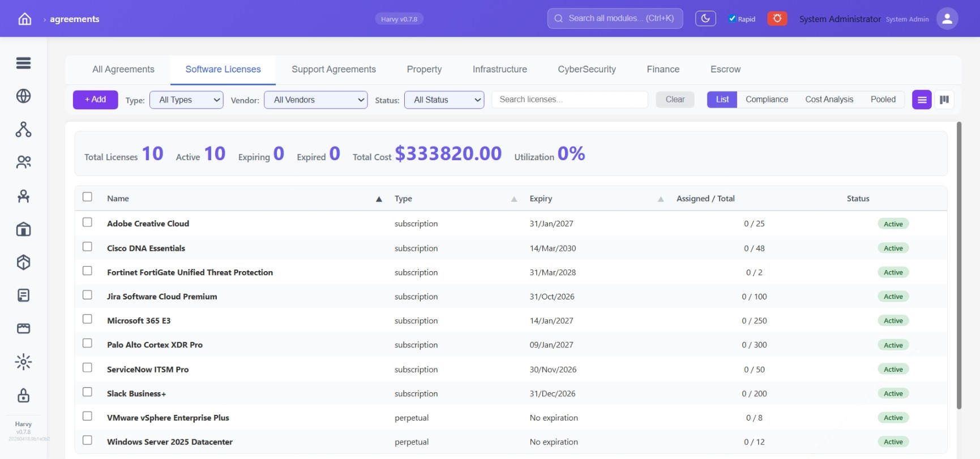980x459 pixels.
Task: Click the Type column sort arrow
Action: [x=514, y=199]
